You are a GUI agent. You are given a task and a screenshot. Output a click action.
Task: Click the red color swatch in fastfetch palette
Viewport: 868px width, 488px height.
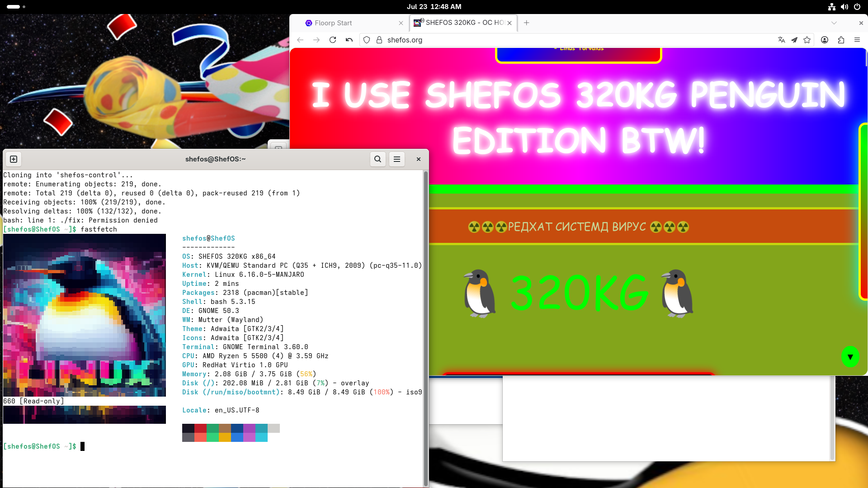pyautogui.click(x=201, y=428)
